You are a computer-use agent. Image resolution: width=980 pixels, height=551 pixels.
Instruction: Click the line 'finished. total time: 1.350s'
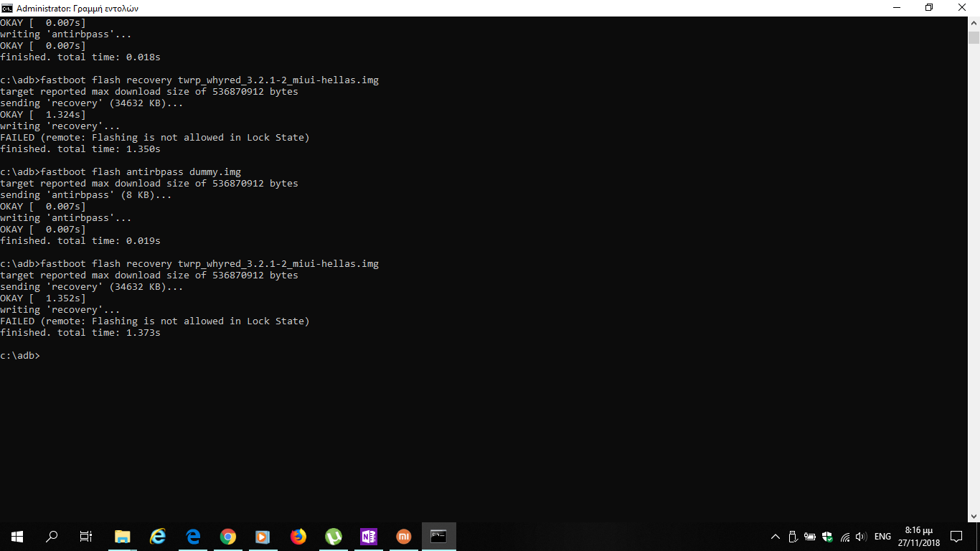(80, 149)
